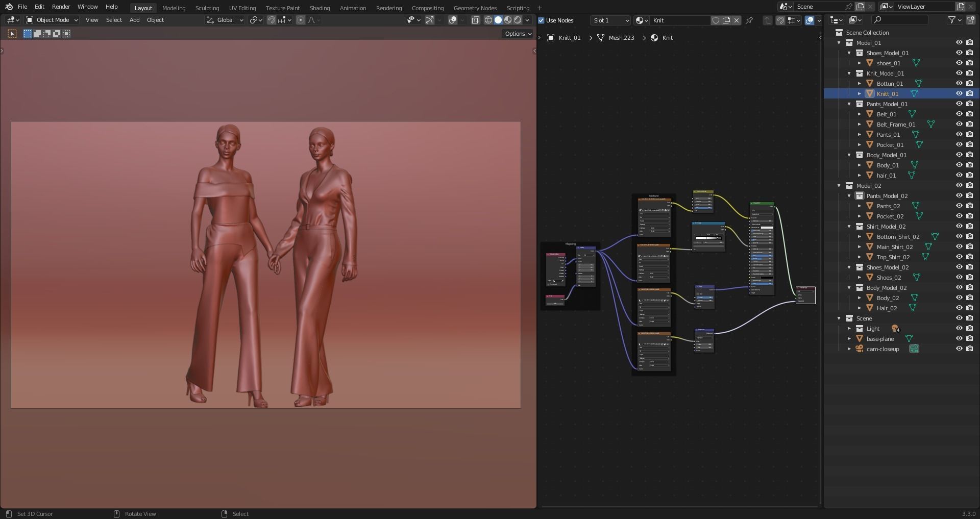Select the cam-closeup object in outliner
980x519 pixels.
(x=883, y=349)
